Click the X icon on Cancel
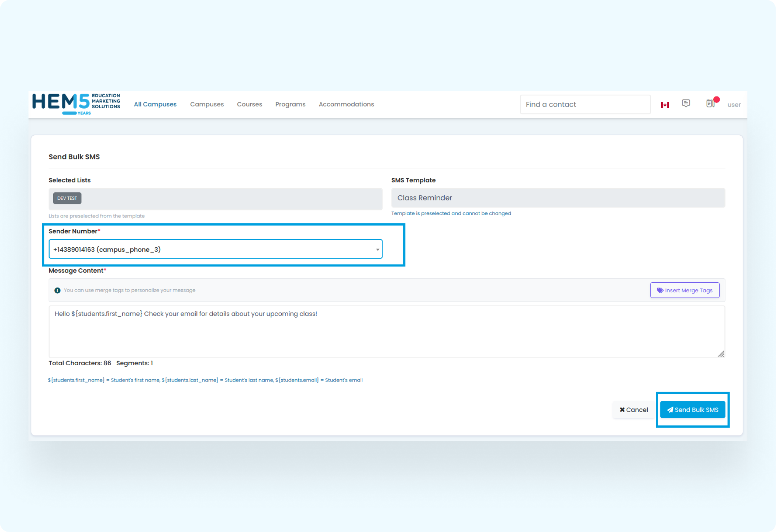The image size is (776, 532). 622,410
